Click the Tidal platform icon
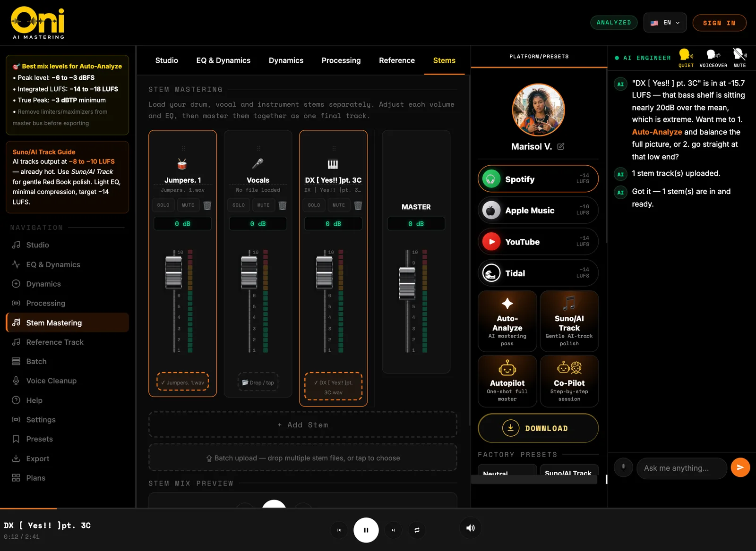 tap(491, 273)
